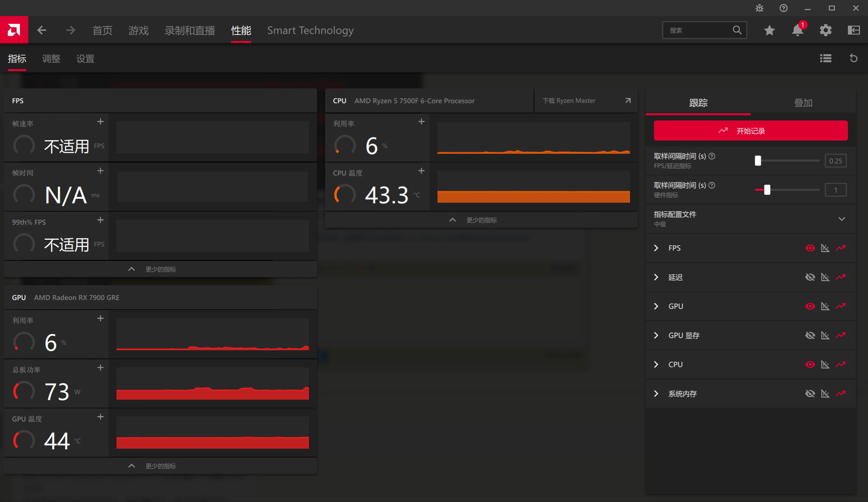Toggle visibility eye for GPU 显存 row
The image size is (868, 502).
(810, 335)
